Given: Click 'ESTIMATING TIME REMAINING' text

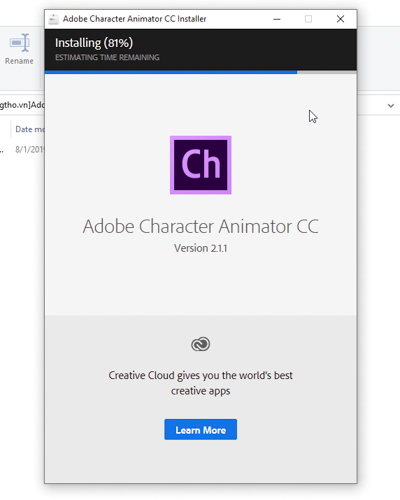Looking at the screenshot, I should (x=107, y=58).
